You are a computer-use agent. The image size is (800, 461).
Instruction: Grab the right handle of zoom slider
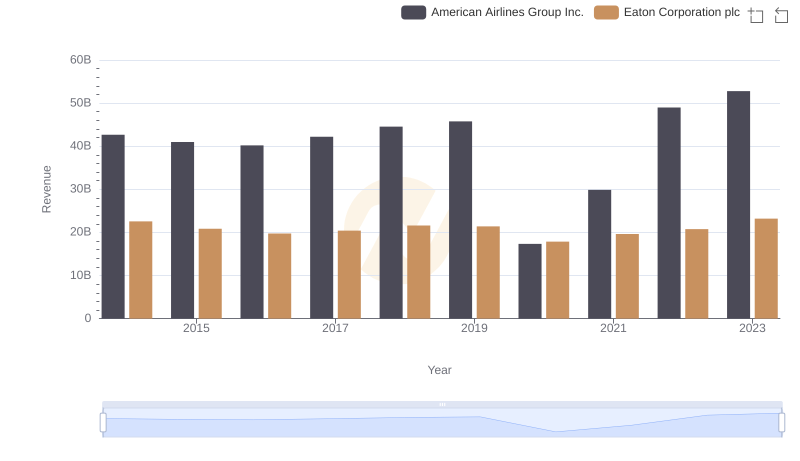pyautogui.click(x=782, y=423)
